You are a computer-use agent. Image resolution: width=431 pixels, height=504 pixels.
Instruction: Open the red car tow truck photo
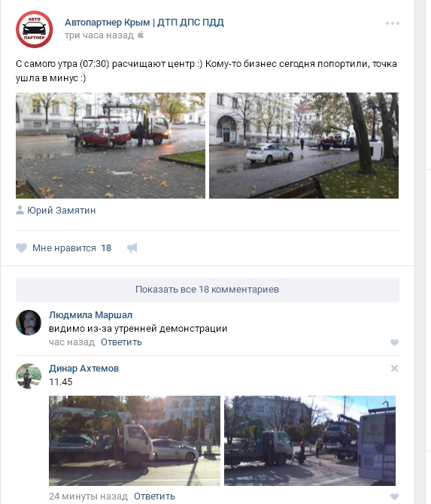pyautogui.click(x=111, y=145)
